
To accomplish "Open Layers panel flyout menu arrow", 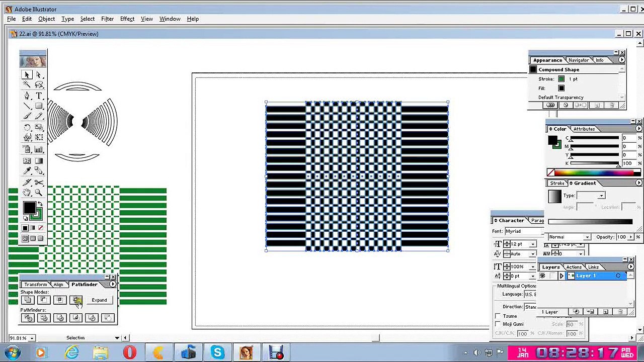I will click(631, 267).
